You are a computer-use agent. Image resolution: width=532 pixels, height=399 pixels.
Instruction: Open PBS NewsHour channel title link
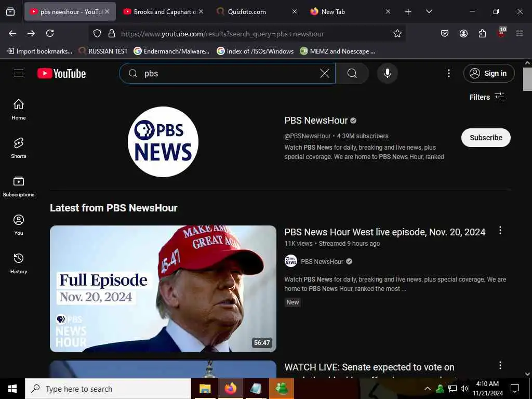click(316, 121)
